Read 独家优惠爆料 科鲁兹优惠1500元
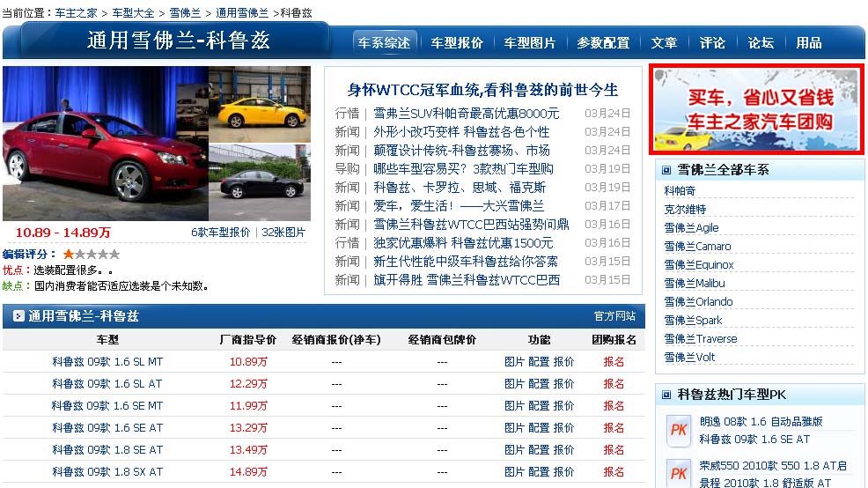This screenshot has width=868, height=488. tap(463, 242)
